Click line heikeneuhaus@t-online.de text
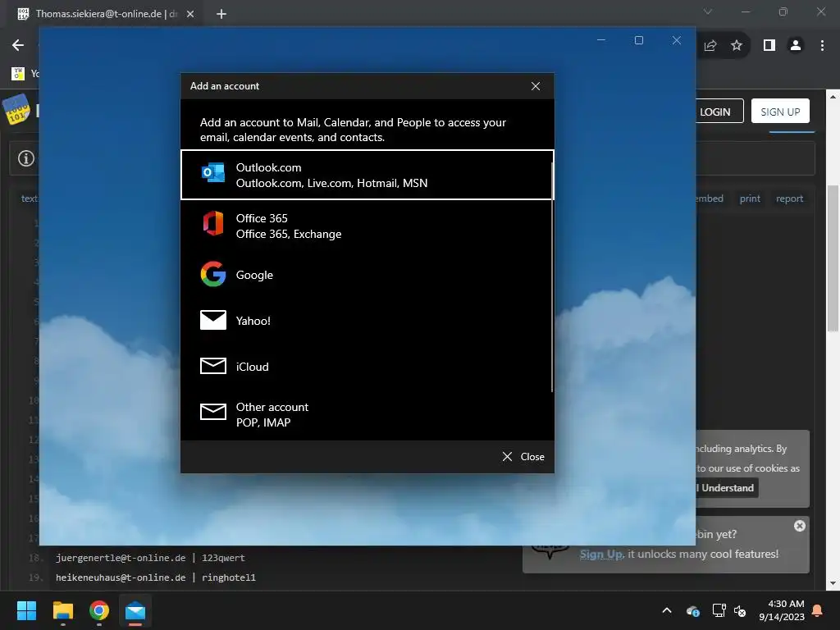This screenshot has height=630, width=840. [155, 577]
